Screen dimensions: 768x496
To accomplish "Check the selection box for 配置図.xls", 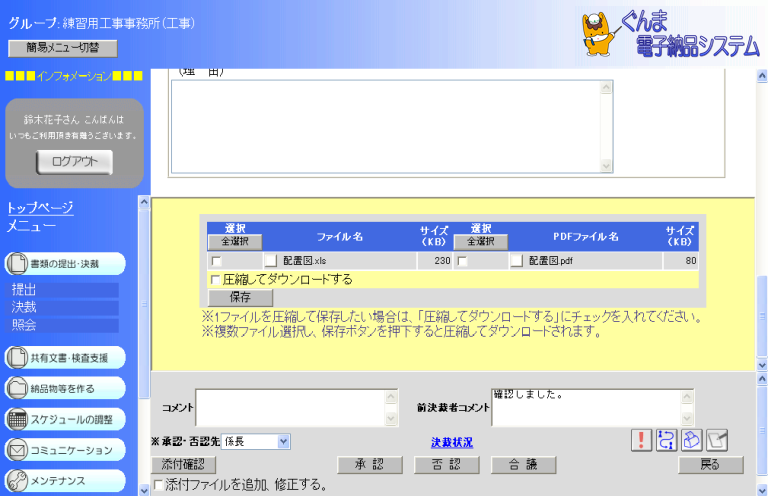I will [x=216, y=261].
